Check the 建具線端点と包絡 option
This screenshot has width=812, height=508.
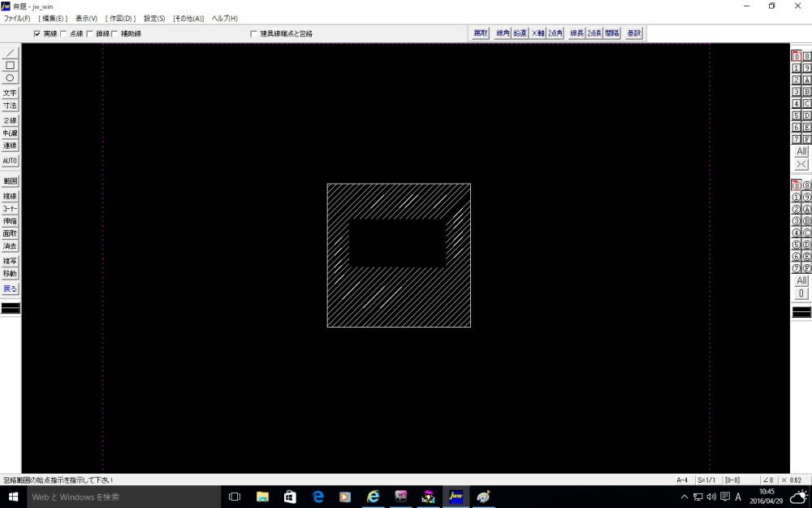(x=253, y=33)
